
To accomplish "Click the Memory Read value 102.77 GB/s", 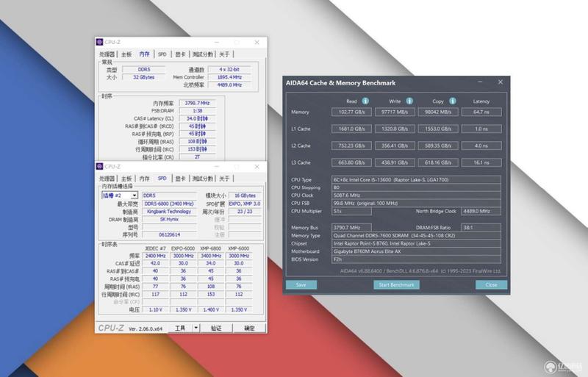I will click(x=351, y=112).
